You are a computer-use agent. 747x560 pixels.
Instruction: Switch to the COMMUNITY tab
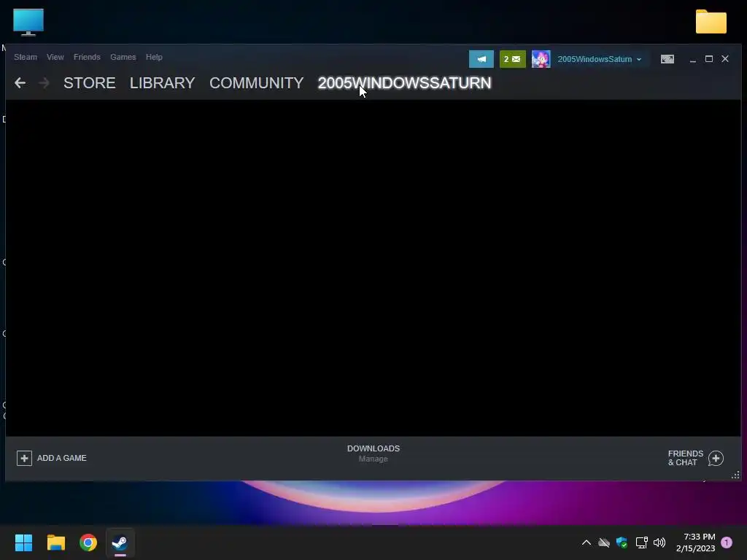click(256, 83)
